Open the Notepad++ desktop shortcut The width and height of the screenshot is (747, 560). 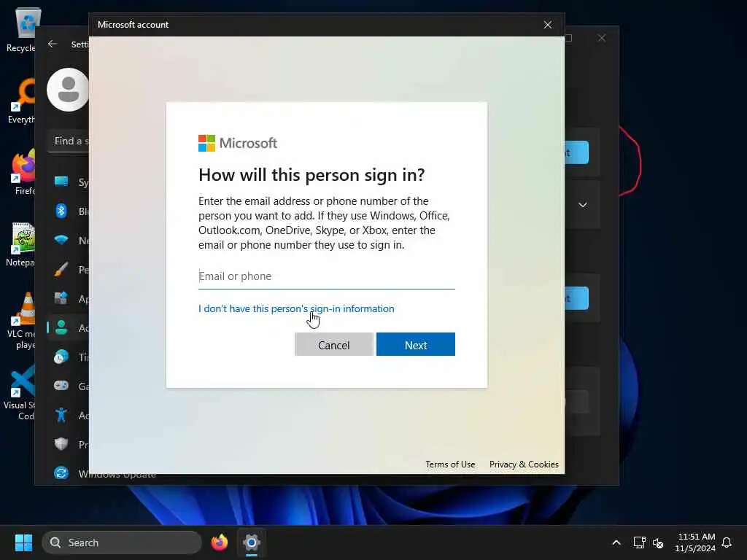(x=21, y=244)
